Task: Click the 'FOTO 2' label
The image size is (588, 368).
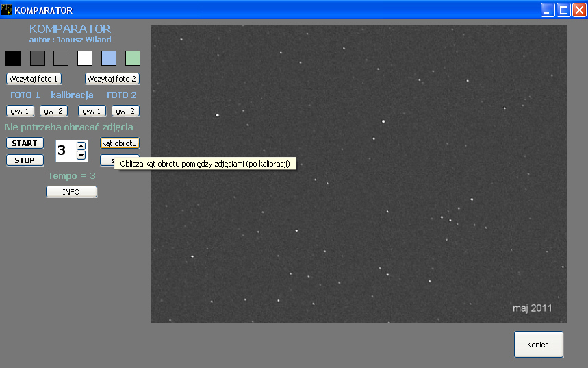Action: tap(122, 95)
